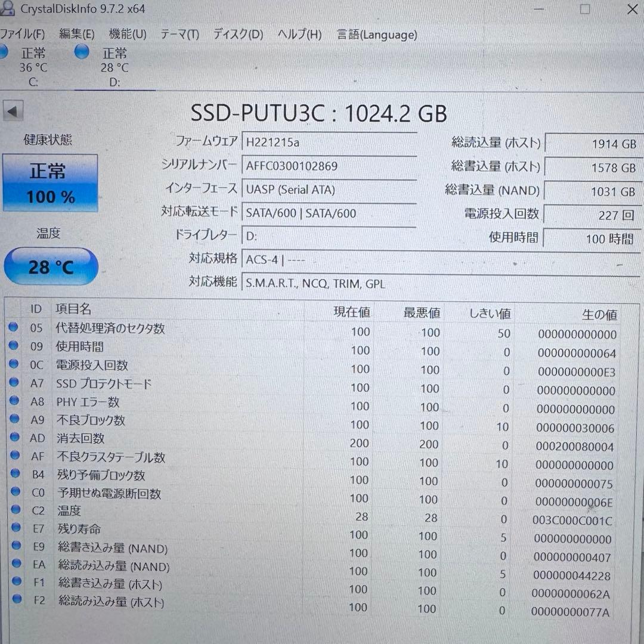Click the back arrow button above 健康状態
The width and height of the screenshot is (644, 644).
click(x=13, y=111)
